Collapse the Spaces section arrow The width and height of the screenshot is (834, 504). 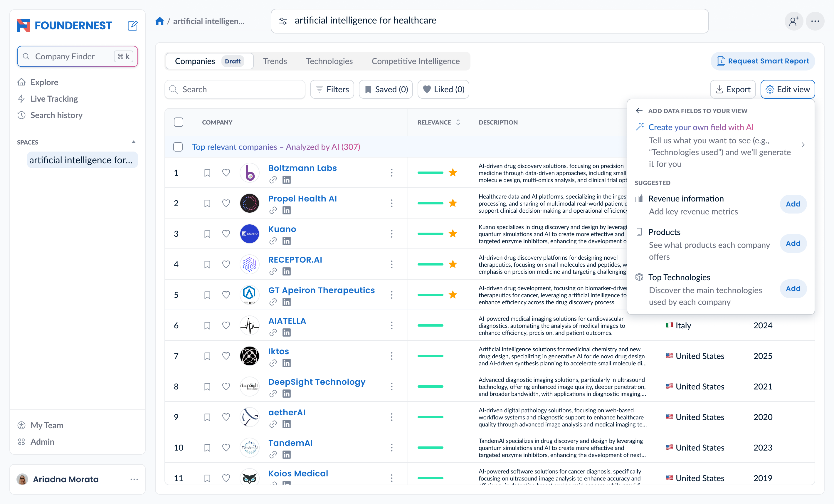tap(133, 142)
